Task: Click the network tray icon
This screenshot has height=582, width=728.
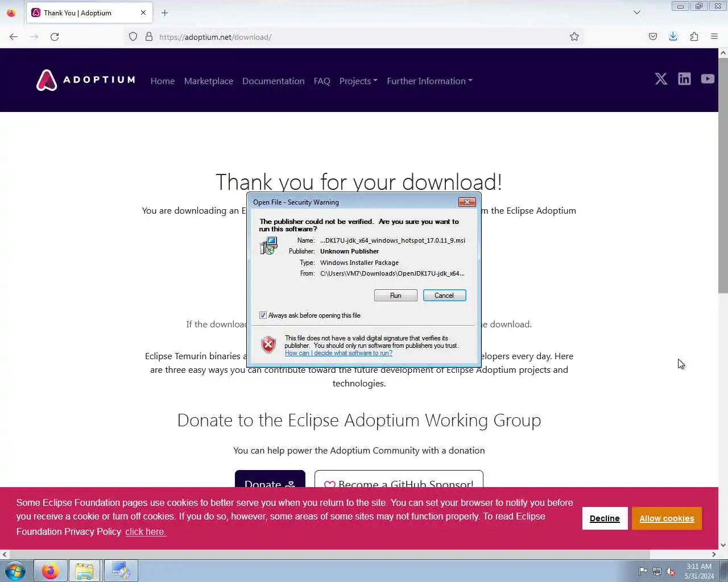Action: [x=657, y=572]
